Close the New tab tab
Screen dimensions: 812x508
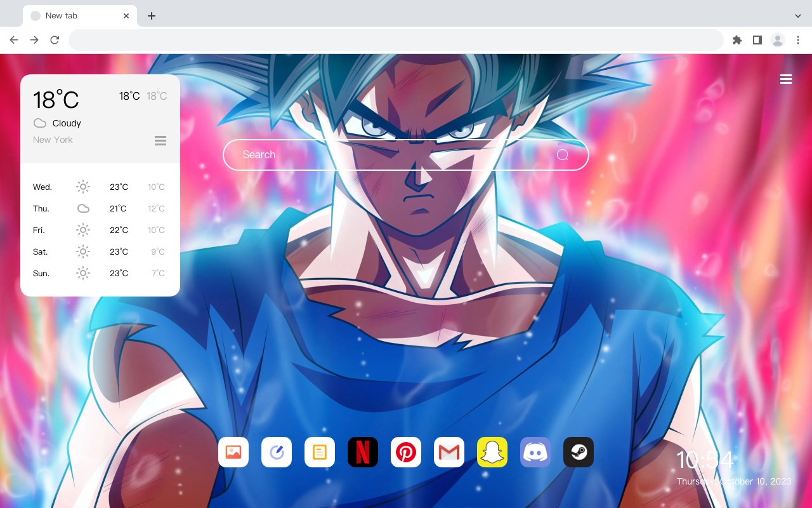pyautogui.click(x=127, y=16)
